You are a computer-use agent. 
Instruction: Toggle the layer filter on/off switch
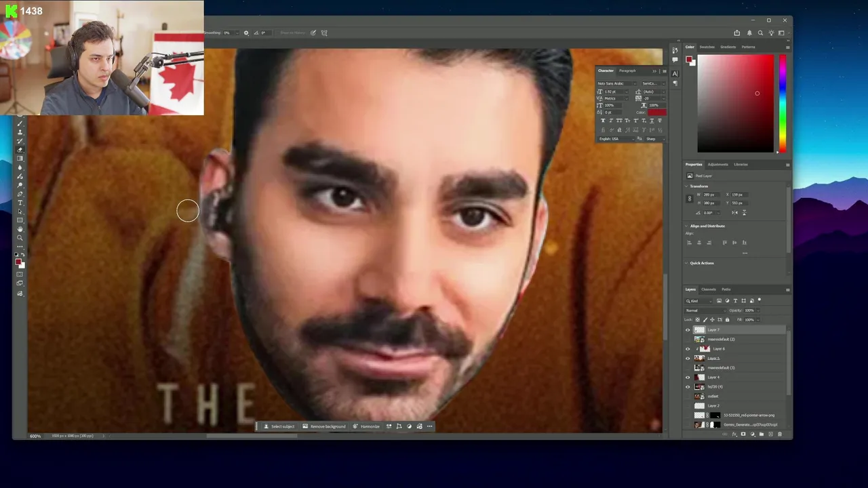click(x=759, y=300)
